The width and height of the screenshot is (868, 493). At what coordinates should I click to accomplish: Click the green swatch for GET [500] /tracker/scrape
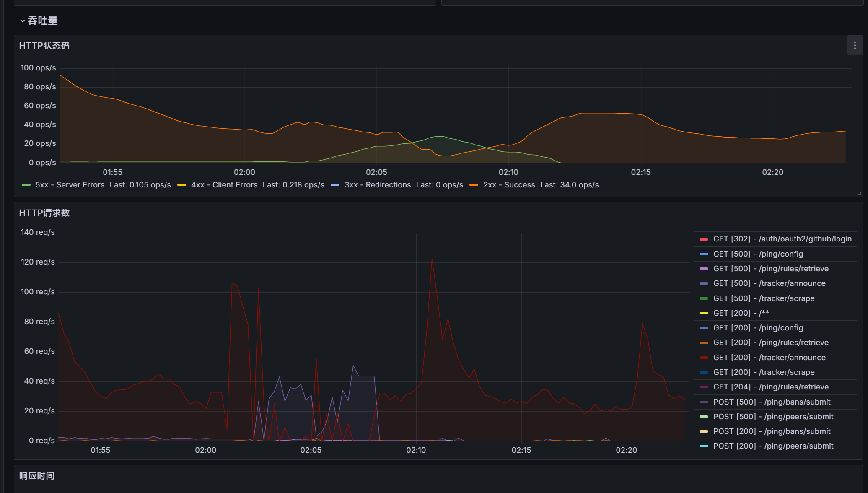pyautogui.click(x=704, y=298)
